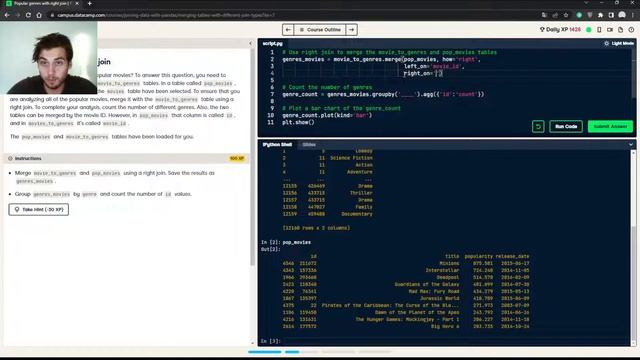The width and height of the screenshot is (640, 360).
Task: Open the browser three-dot menu
Action: (x=633, y=15)
